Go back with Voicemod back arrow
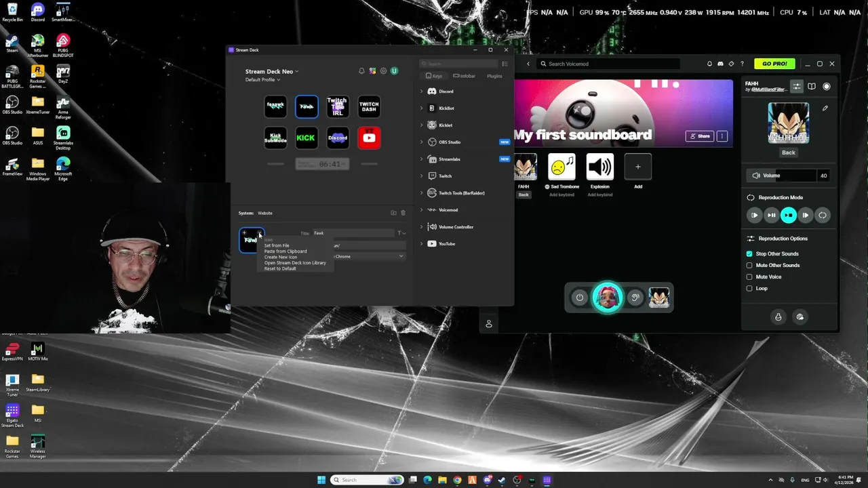Image resolution: width=868 pixels, height=488 pixels. [x=528, y=64]
